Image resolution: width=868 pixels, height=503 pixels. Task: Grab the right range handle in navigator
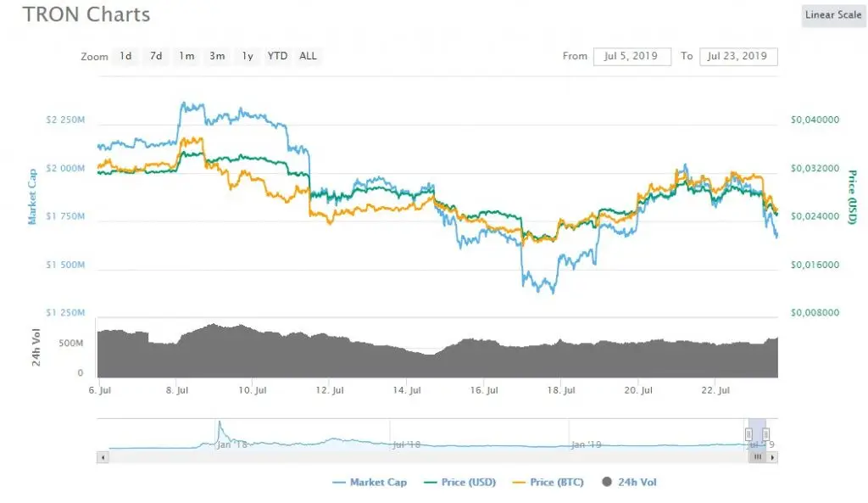click(766, 434)
